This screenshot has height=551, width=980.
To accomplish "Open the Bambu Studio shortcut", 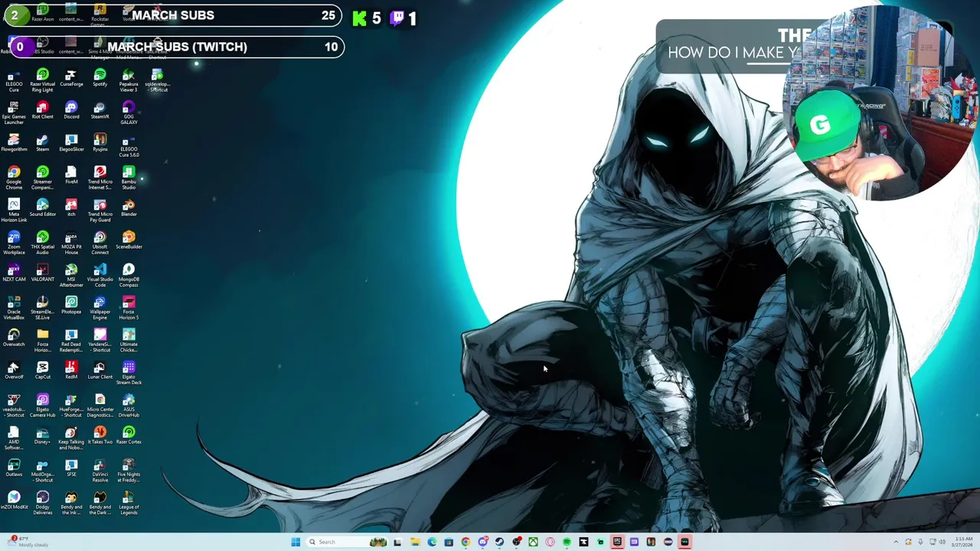I will (129, 178).
